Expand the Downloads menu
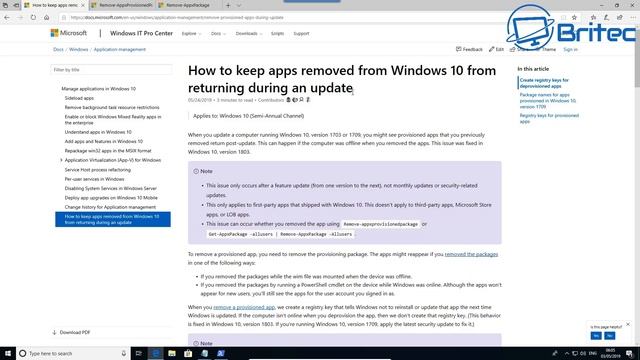The height and width of the screenshot is (360, 640). coord(249,33)
